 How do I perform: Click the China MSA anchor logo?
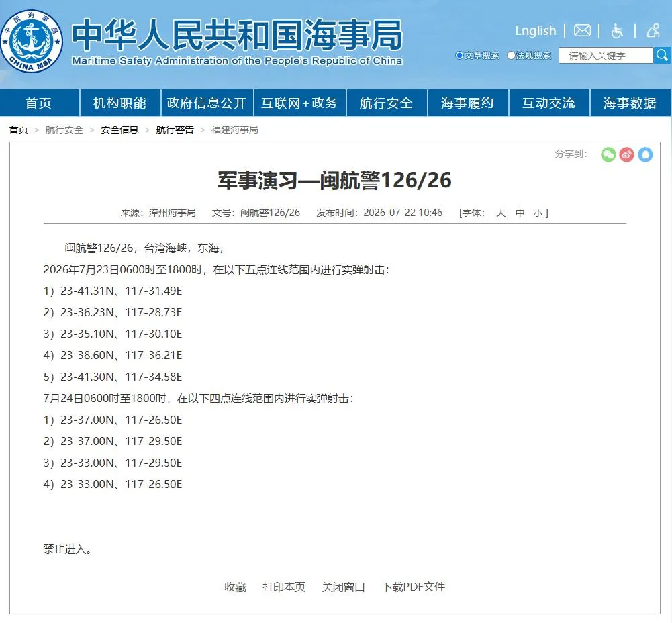coord(32,41)
